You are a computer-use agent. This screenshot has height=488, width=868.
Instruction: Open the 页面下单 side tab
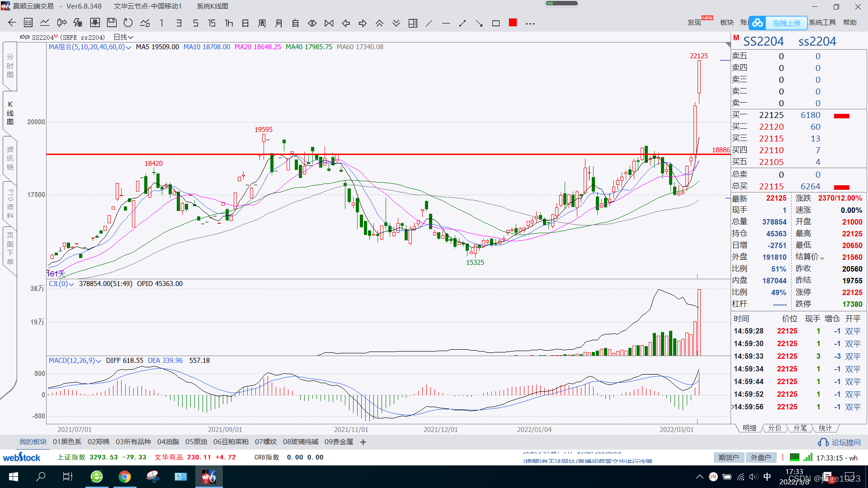click(x=10, y=249)
